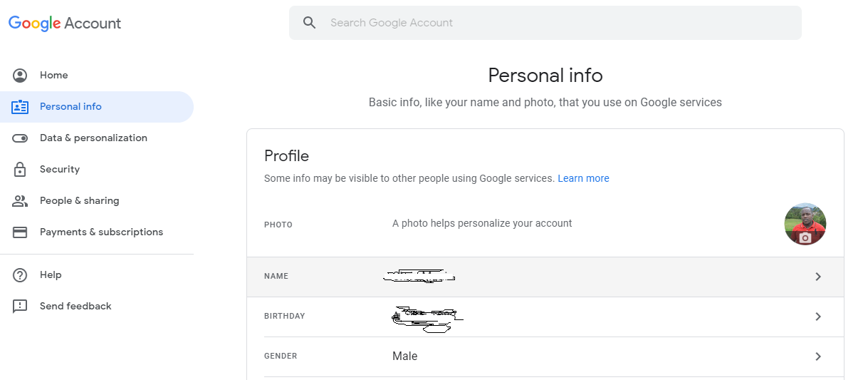Focus the Search Google Account field

pyautogui.click(x=555, y=23)
